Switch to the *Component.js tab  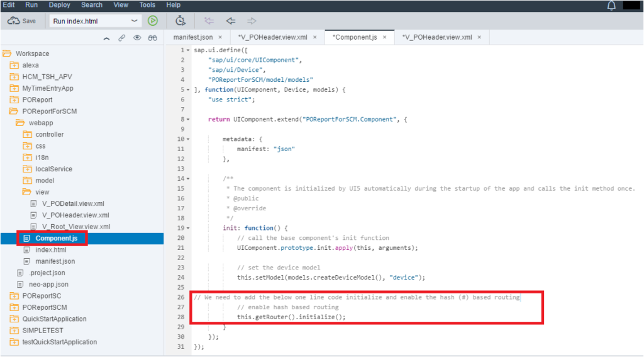coord(355,37)
